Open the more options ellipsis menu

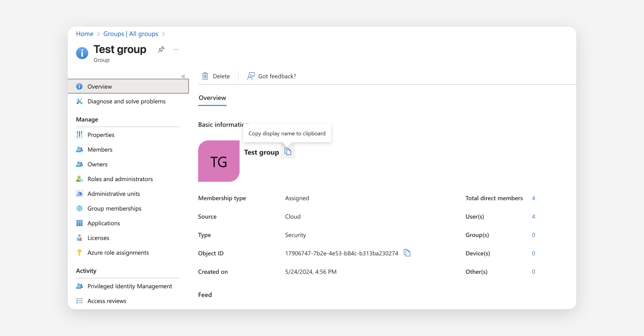(x=176, y=49)
